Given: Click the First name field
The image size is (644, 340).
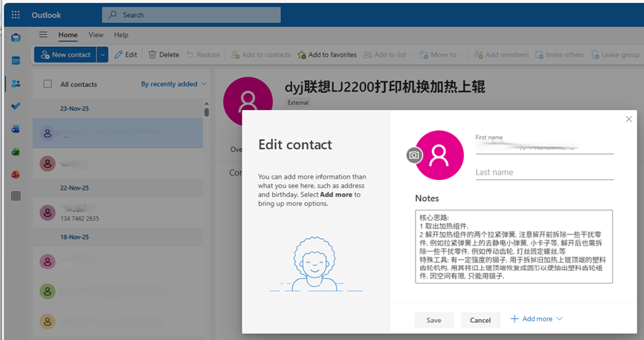Looking at the screenshot, I should (x=544, y=147).
